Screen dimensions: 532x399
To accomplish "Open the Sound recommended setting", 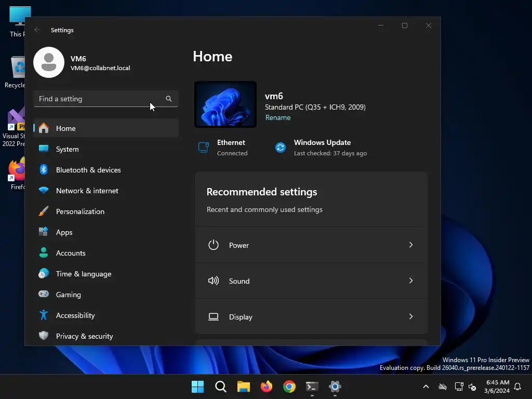I will tap(311, 281).
